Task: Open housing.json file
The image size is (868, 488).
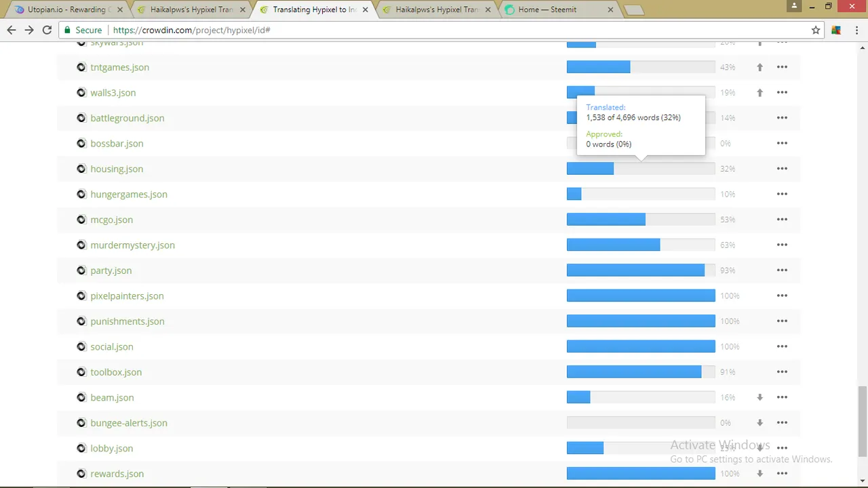Action: point(117,169)
